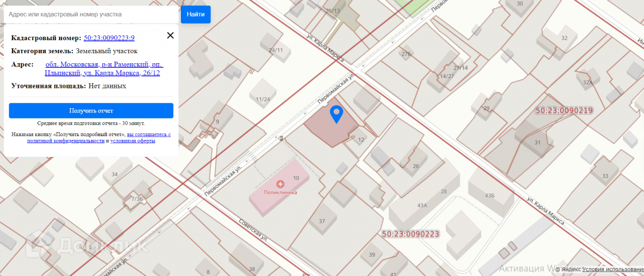Screen dimensions: 644x276
Task: Open cadastral number 50:23:0090223:9 link
Action: (109, 38)
